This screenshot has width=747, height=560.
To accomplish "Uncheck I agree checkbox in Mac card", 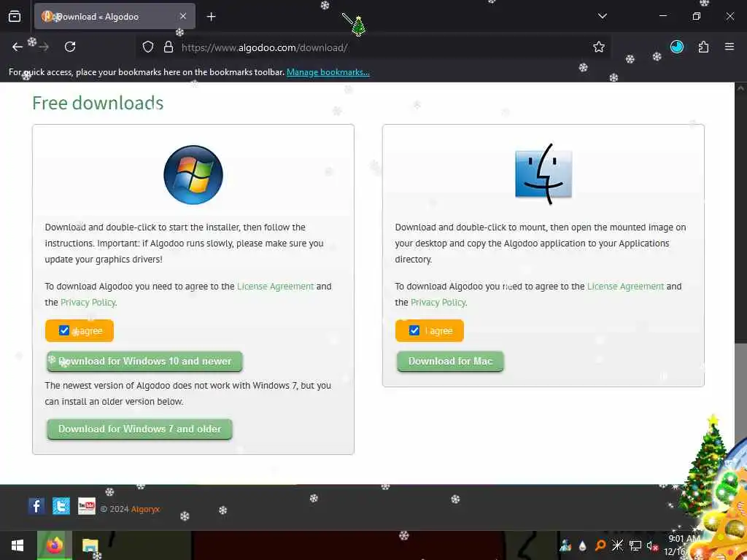I will coord(414,330).
